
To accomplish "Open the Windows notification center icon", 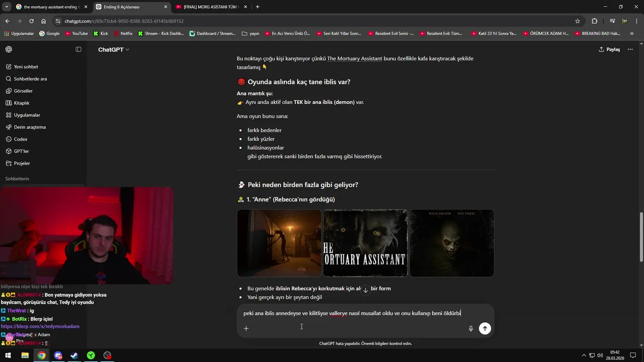I will point(633,355).
